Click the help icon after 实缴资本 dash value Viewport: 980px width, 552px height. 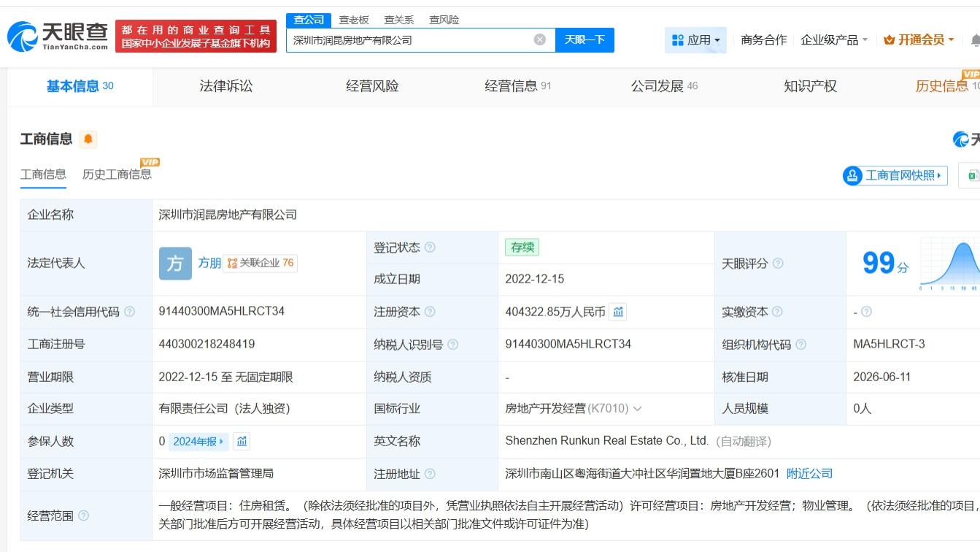coord(866,312)
